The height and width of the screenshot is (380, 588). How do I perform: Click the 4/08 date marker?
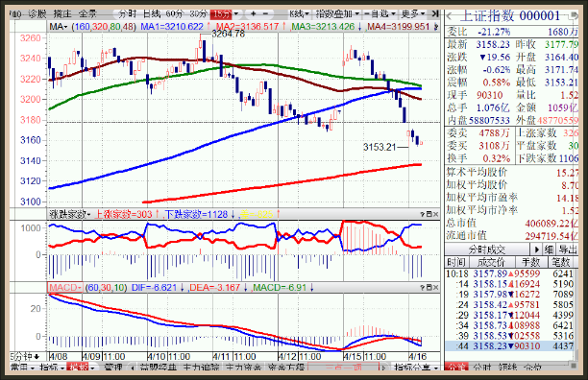click(58, 356)
